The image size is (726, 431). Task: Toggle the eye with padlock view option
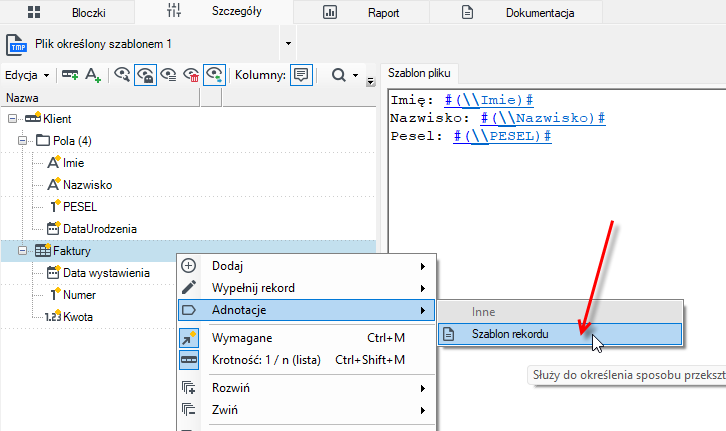click(145, 75)
